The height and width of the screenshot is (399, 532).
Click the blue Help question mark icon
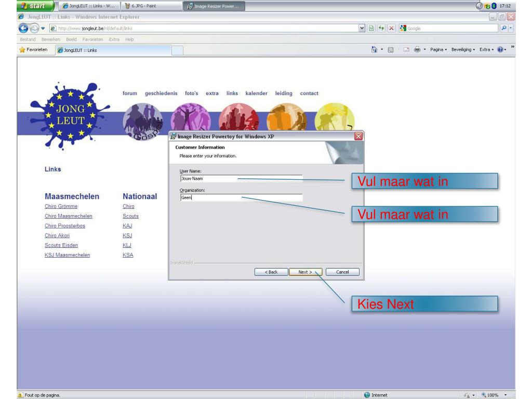[500, 49]
